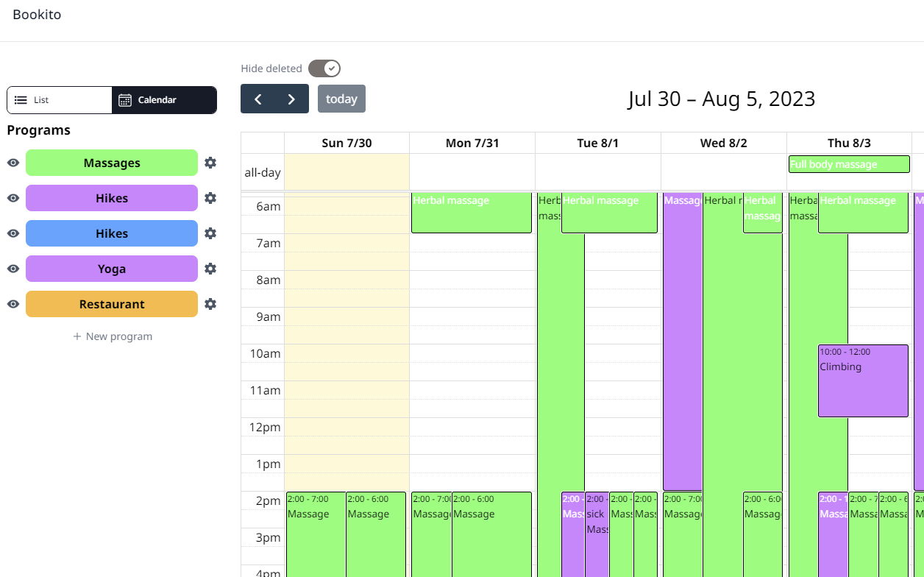The image size is (924, 577).
Task: Click the Bookito app title
Action: (x=37, y=15)
